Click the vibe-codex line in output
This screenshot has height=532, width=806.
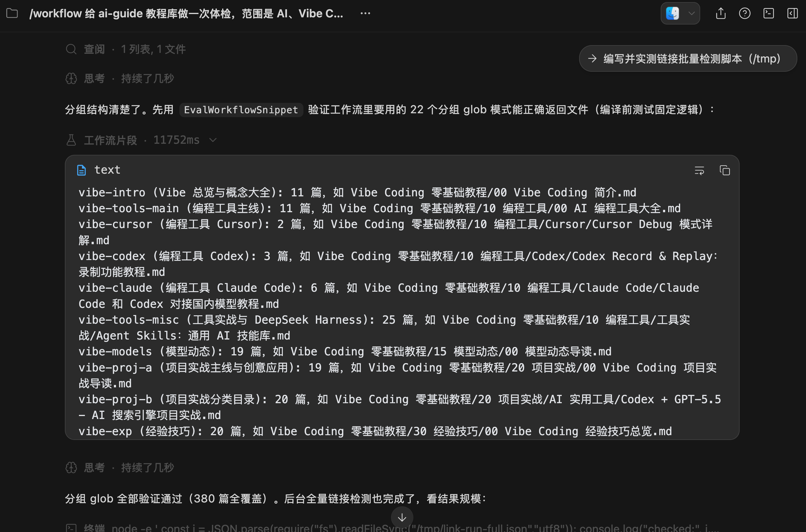click(x=398, y=264)
